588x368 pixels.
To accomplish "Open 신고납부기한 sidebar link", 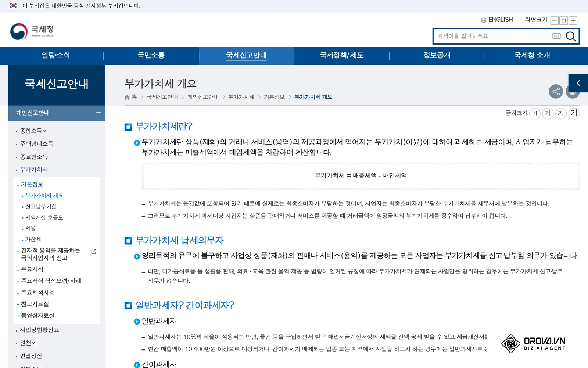I will (x=41, y=206).
